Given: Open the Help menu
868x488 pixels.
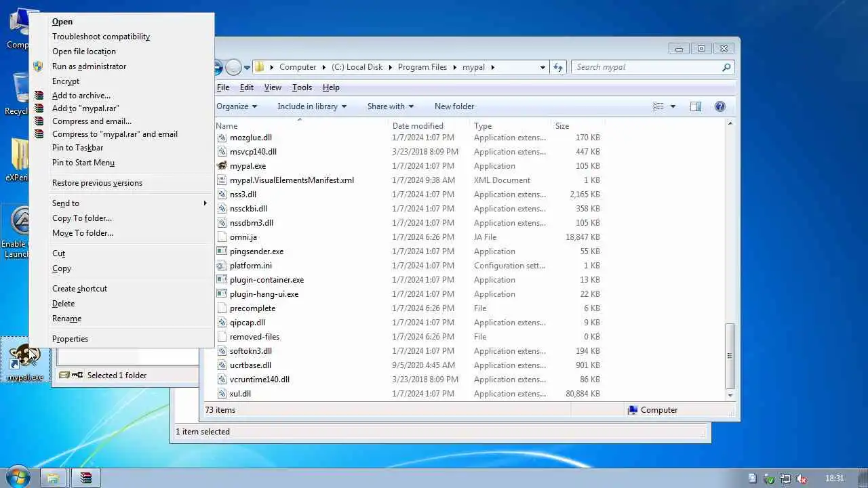Looking at the screenshot, I should tap(331, 87).
